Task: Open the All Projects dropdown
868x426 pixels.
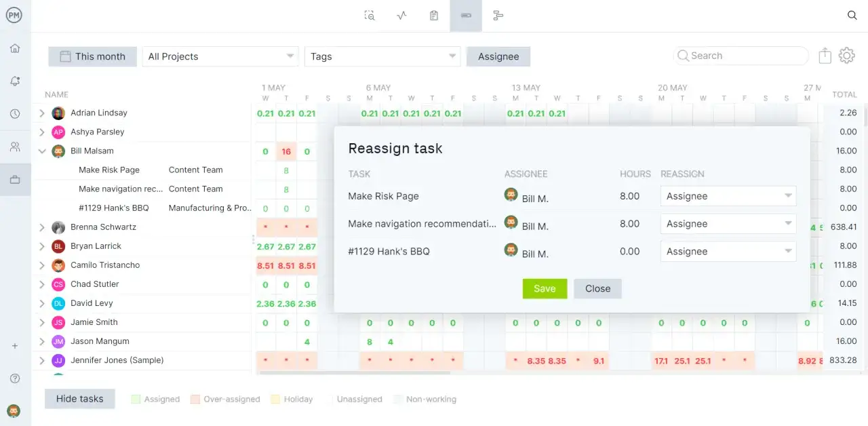Action: coord(220,56)
